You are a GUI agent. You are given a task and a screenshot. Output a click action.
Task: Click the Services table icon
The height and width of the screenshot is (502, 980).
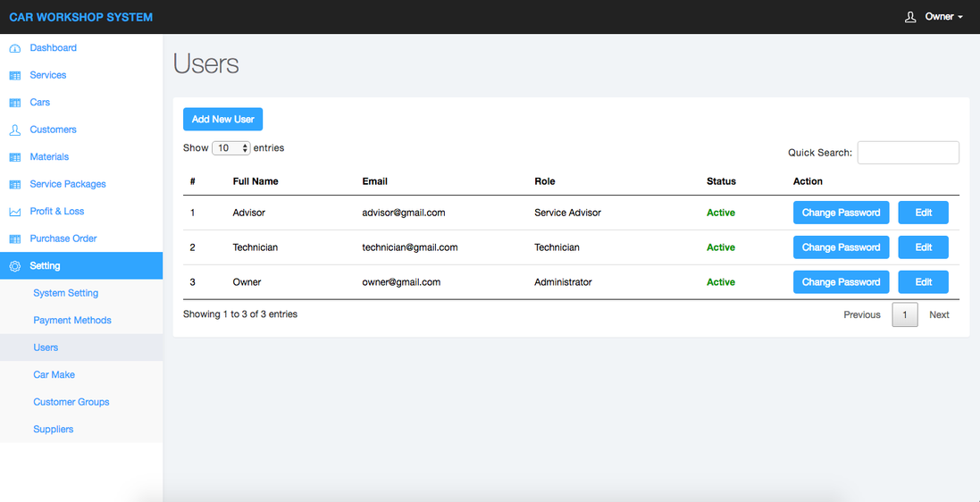14,76
